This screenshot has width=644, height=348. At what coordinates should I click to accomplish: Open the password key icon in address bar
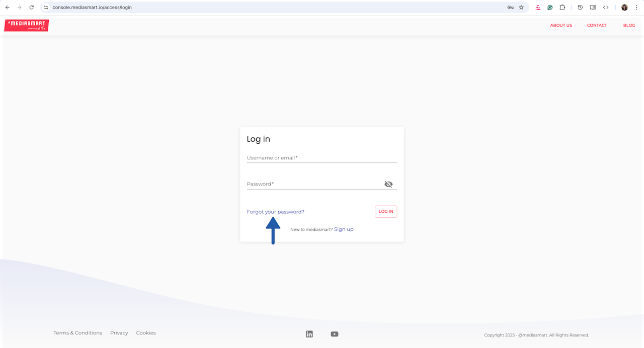[x=510, y=8]
